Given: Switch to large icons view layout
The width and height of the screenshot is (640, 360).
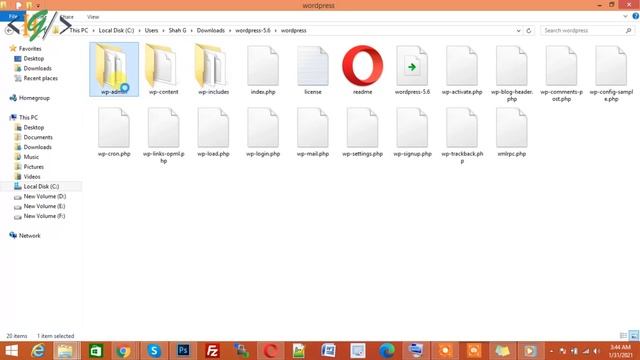Looking at the screenshot, I should (x=633, y=336).
